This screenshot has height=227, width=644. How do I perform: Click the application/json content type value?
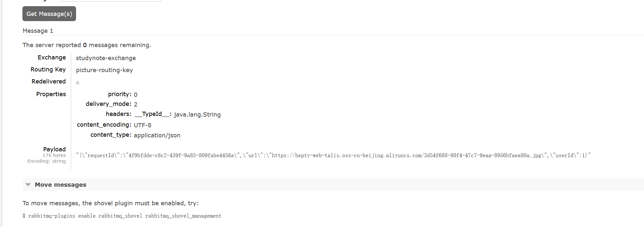(157, 135)
